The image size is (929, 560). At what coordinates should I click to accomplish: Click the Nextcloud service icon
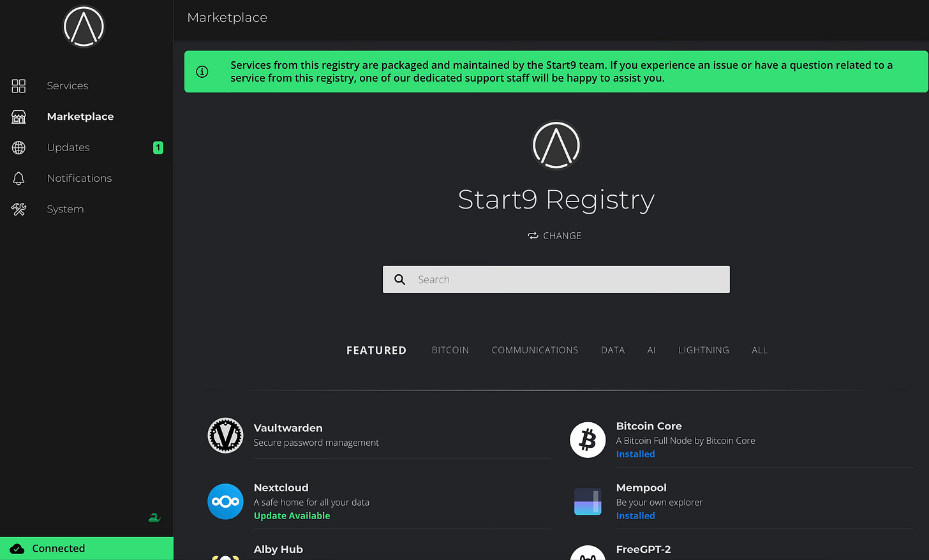[x=225, y=501]
